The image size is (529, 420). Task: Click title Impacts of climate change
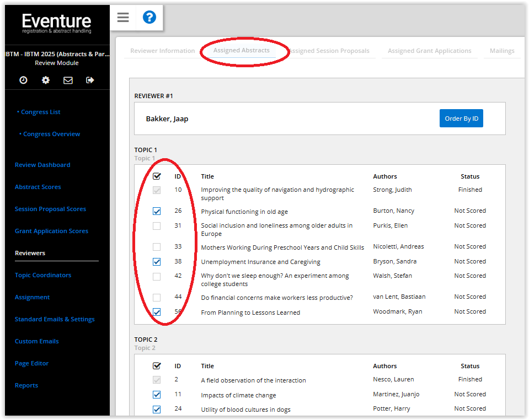click(238, 395)
